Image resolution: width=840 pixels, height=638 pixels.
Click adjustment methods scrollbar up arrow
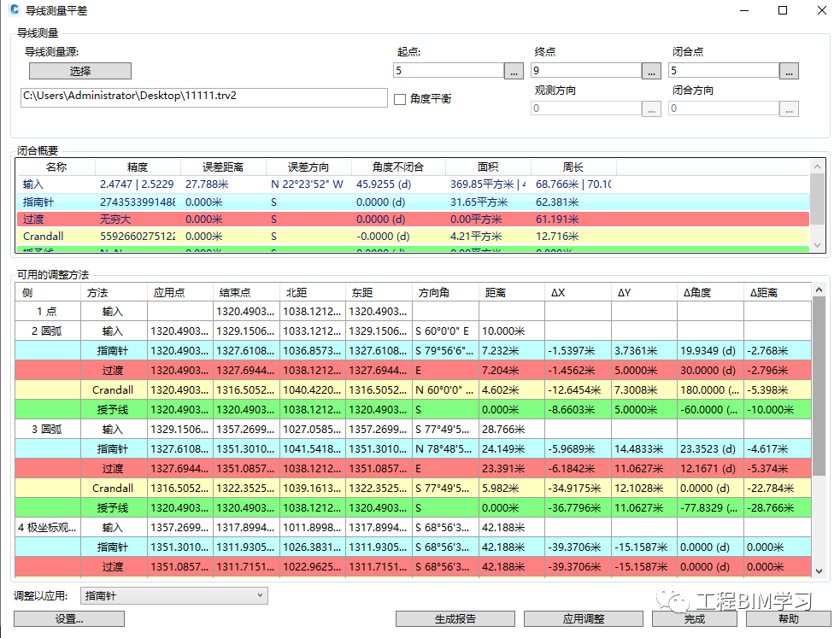pos(819,290)
